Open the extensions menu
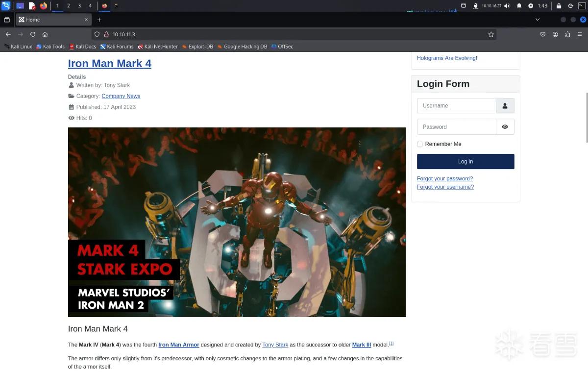The width and height of the screenshot is (588, 372). point(567,34)
